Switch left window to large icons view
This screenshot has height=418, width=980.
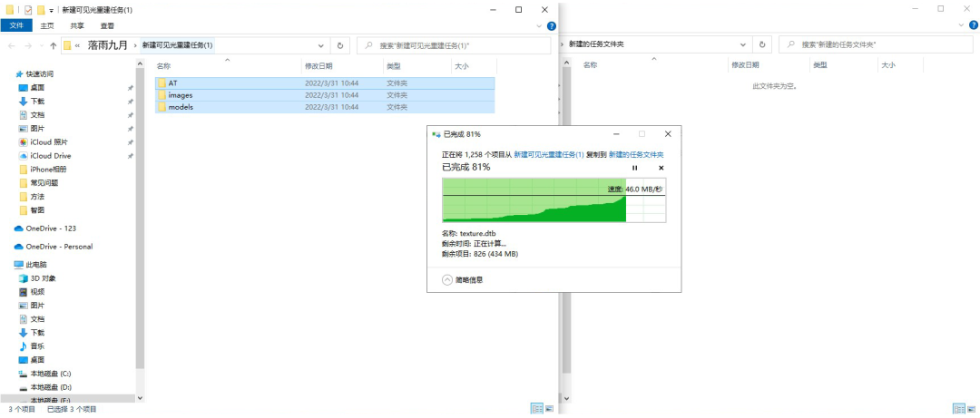(549, 408)
